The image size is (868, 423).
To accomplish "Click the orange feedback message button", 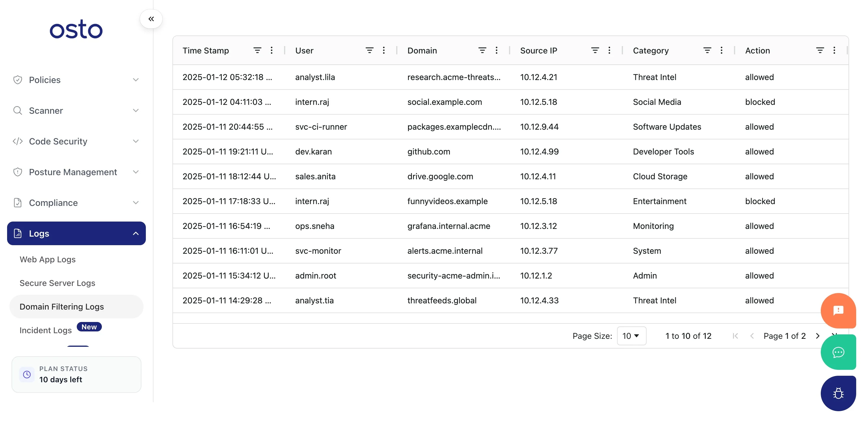I will click(x=838, y=310).
